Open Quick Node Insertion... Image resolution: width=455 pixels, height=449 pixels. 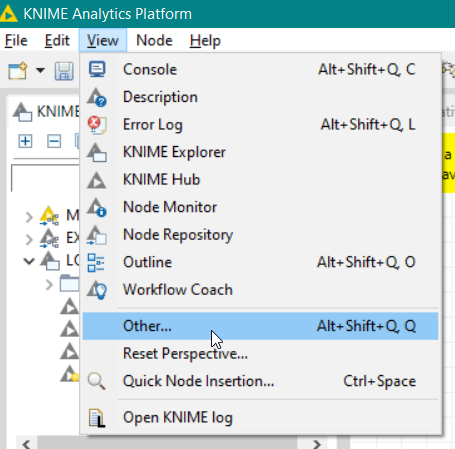[260, 381]
